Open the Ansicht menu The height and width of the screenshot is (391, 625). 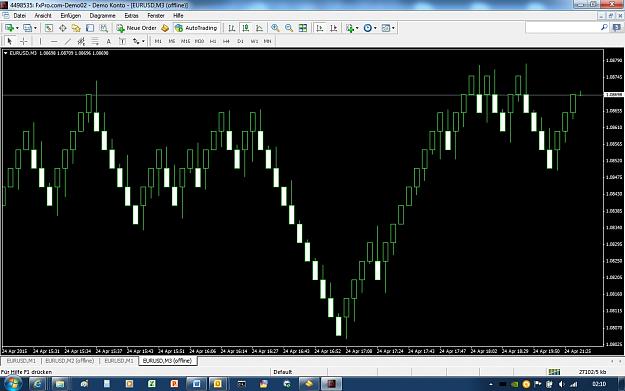tap(43, 16)
